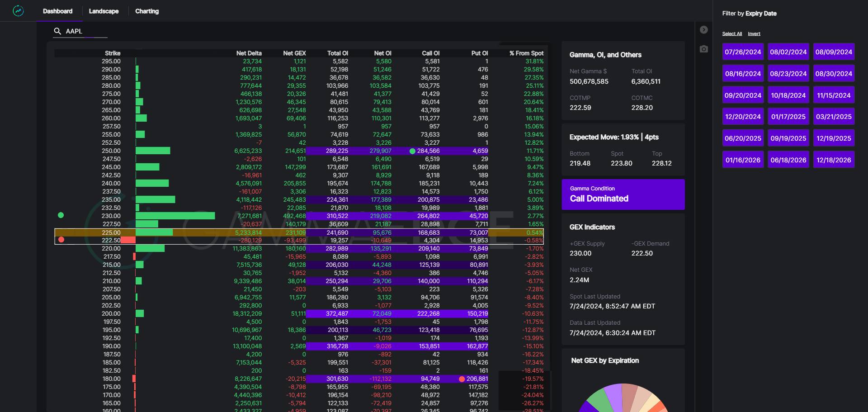Switch to the Charting tab
This screenshot has width=868, height=412.
(x=147, y=11)
